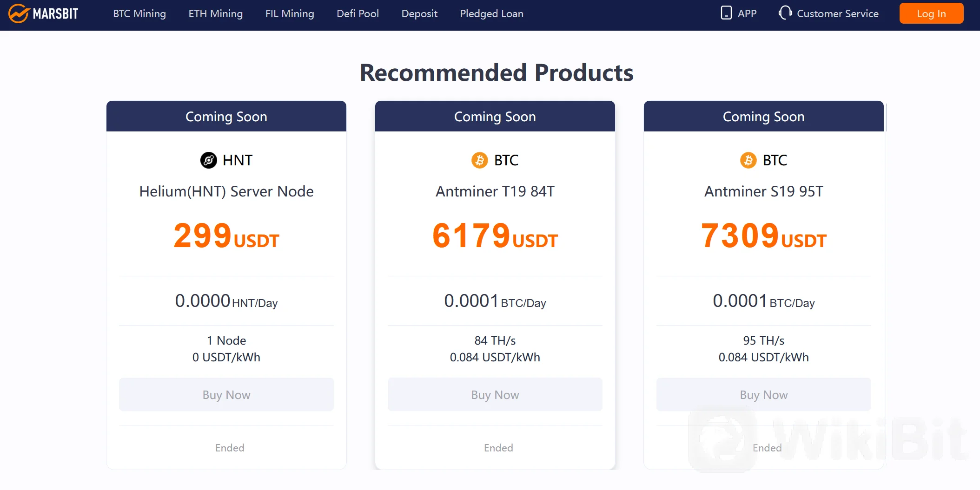Open the Helium(HNT) Server Node product title
This screenshot has width=980, height=490.
226,191
